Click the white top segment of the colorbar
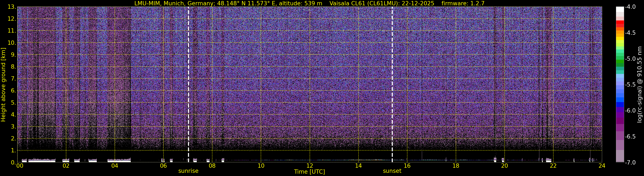Image resolution: width=644 pixels, height=176 pixels. pyautogui.click(x=620, y=9)
